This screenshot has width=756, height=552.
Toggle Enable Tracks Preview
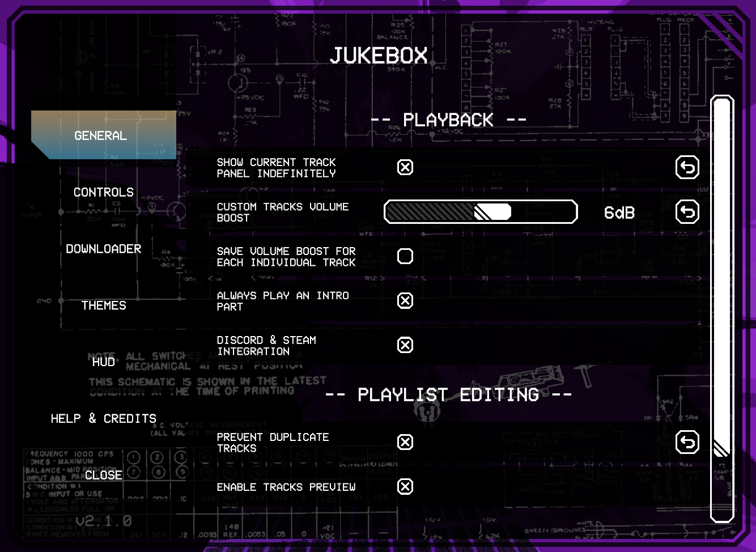[405, 486]
